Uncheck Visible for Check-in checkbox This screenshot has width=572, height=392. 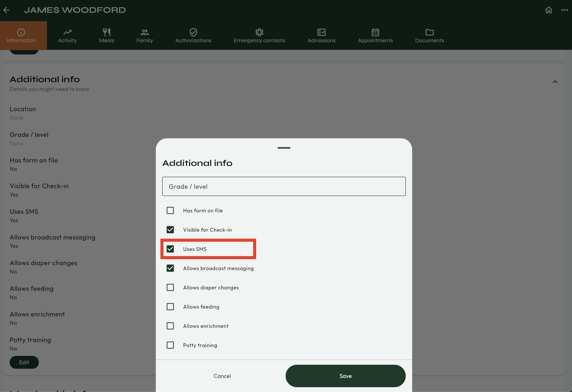click(170, 230)
